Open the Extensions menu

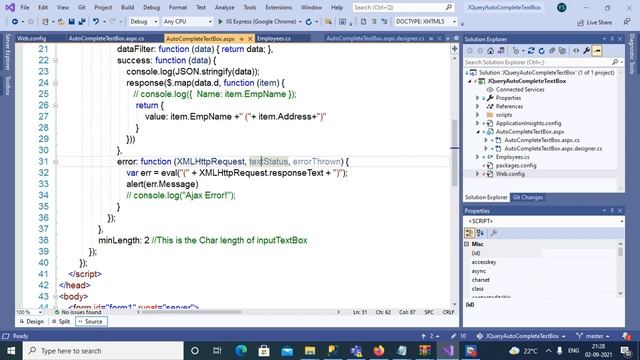tap(278, 7)
